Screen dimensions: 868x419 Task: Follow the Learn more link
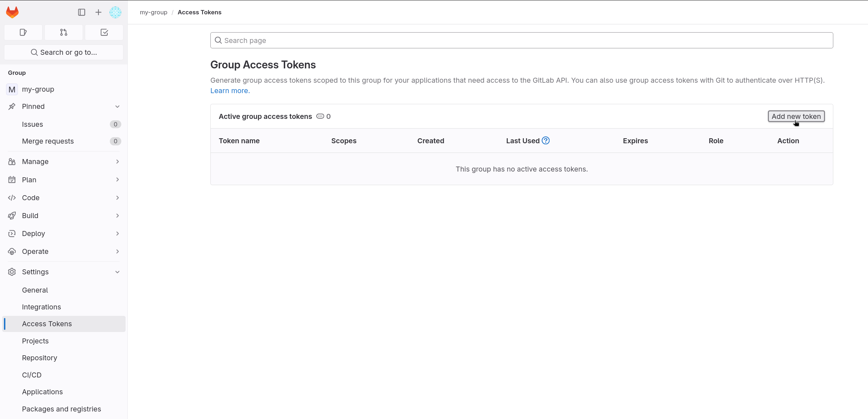[229, 90]
